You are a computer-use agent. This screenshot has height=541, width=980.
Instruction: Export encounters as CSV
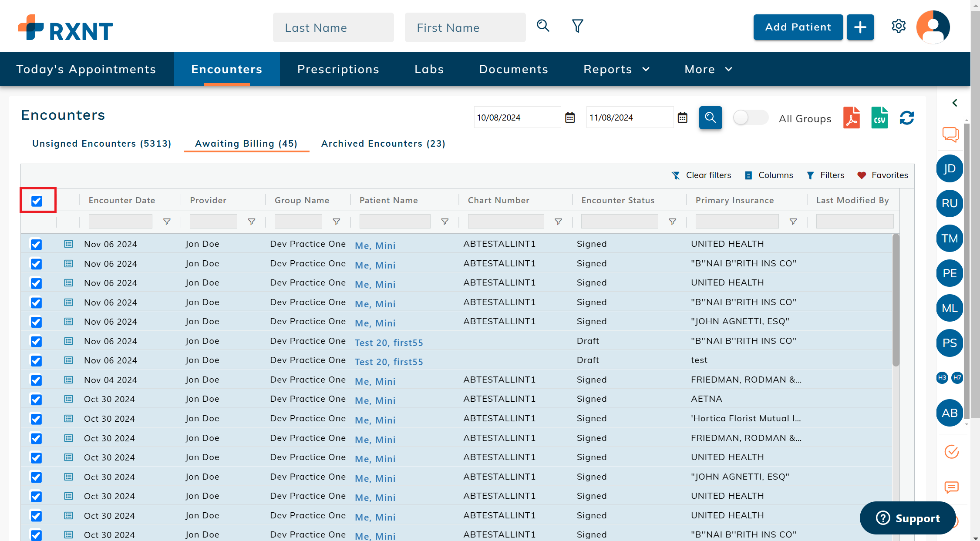[879, 118]
